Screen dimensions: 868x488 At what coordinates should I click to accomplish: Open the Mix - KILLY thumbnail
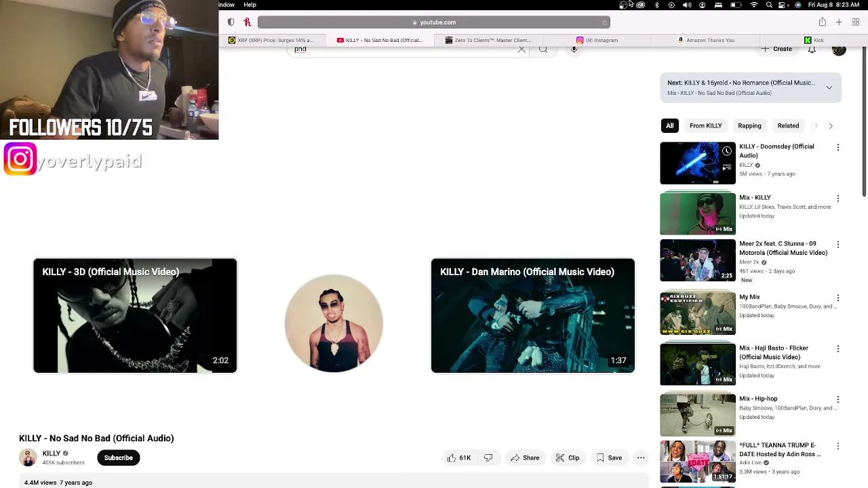[698, 214]
